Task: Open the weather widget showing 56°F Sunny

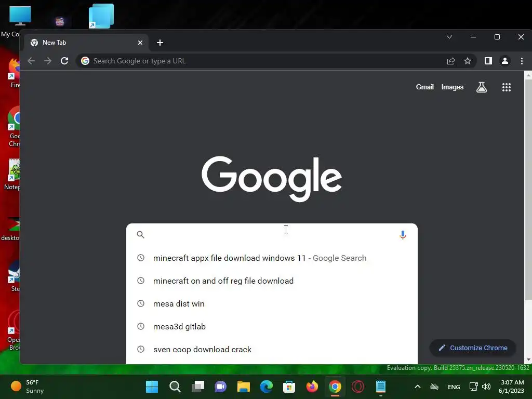Action: (x=28, y=387)
